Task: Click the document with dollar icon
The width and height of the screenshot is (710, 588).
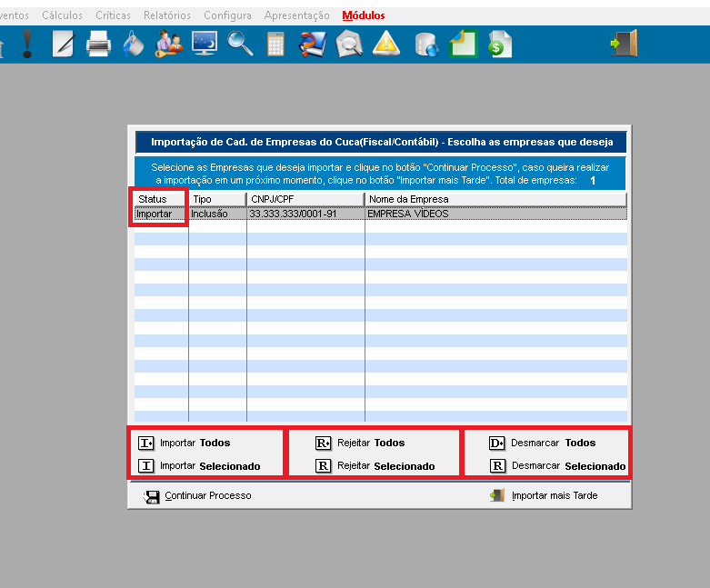Action: pos(500,44)
